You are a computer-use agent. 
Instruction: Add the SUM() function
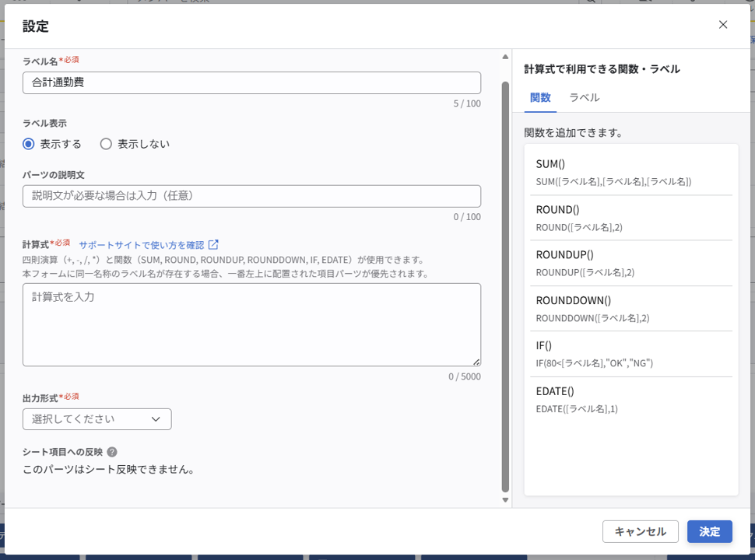tap(630, 172)
